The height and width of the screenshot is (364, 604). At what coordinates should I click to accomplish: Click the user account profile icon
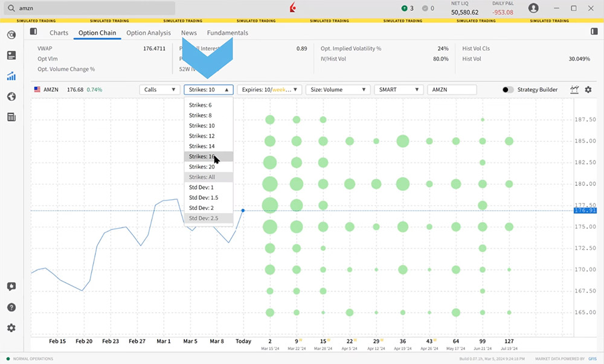533,8
